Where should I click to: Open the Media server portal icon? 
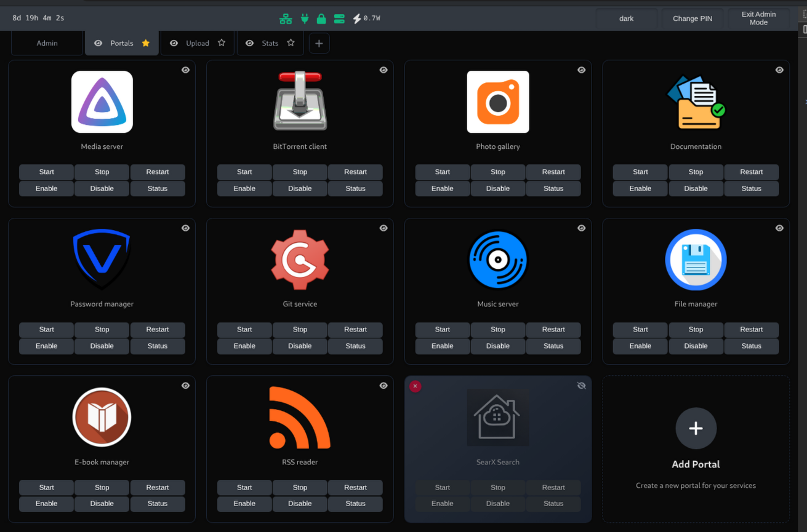pyautogui.click(x=102, y=102)
